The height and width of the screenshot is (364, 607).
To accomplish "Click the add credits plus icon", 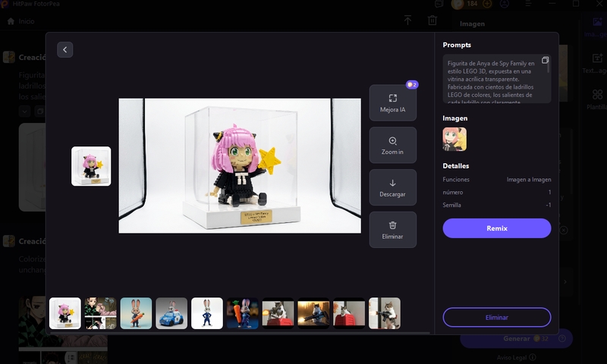I will click(487, 4).
